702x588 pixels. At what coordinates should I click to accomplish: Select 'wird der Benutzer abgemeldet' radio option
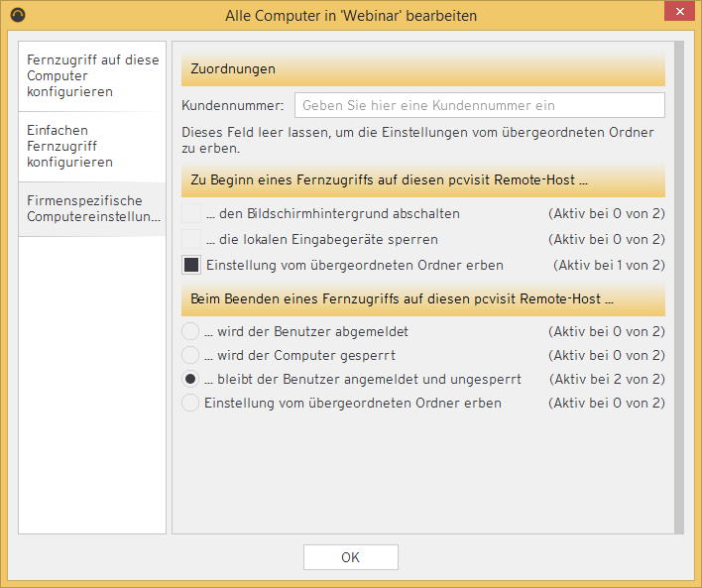tap(190, 331)
